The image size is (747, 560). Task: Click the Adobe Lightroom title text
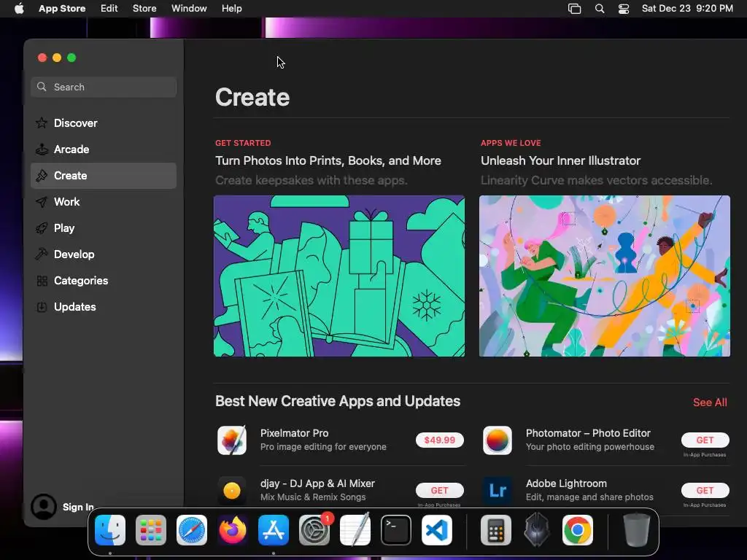[566, 483]
